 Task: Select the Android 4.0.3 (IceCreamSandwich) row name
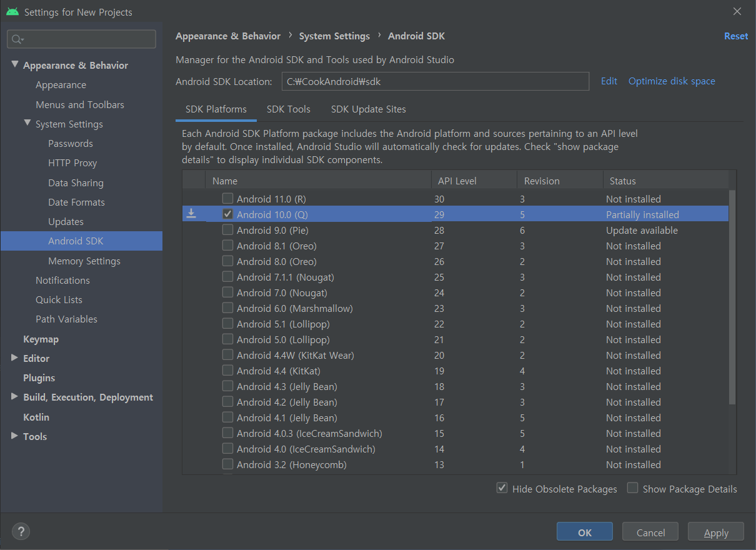[309, 433]
